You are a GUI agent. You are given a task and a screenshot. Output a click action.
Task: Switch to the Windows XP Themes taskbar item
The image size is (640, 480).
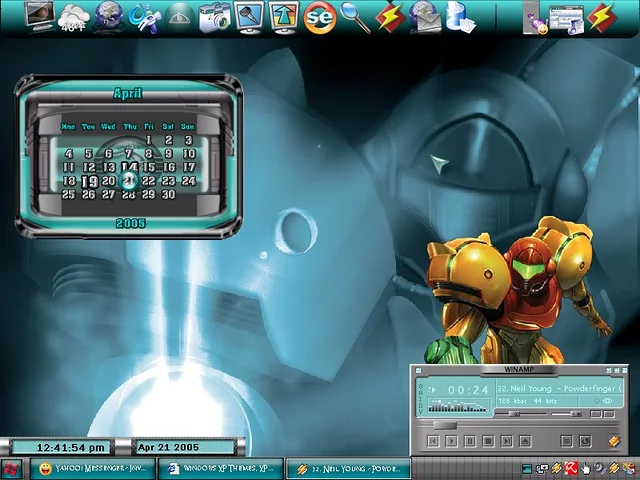(x=221, y=468)
